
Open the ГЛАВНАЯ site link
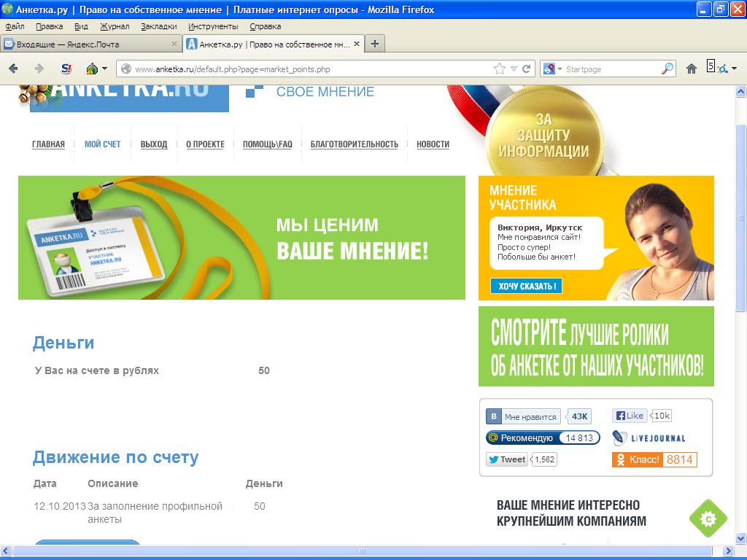tap(48, 144)
